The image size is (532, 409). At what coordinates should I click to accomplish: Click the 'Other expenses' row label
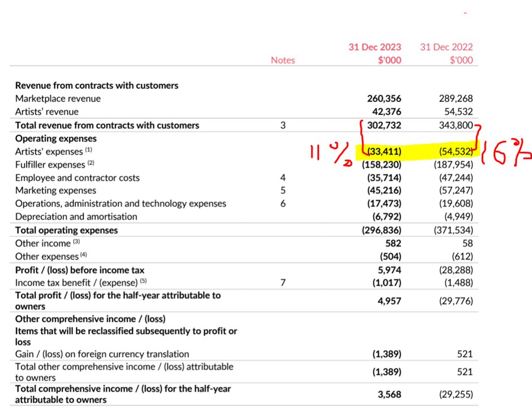[x=51, y=256]
